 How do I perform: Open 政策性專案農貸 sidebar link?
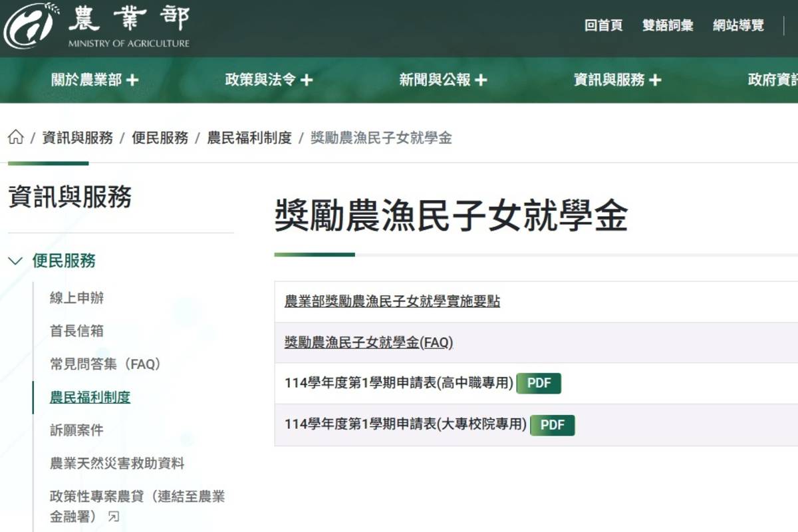[137, 506]
